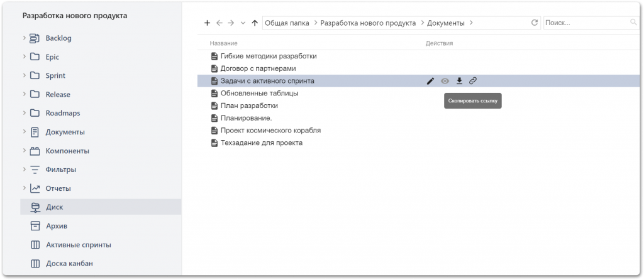Open the 'План разработки' document
This screenshot has width=644, height=280.
(249, 105)
